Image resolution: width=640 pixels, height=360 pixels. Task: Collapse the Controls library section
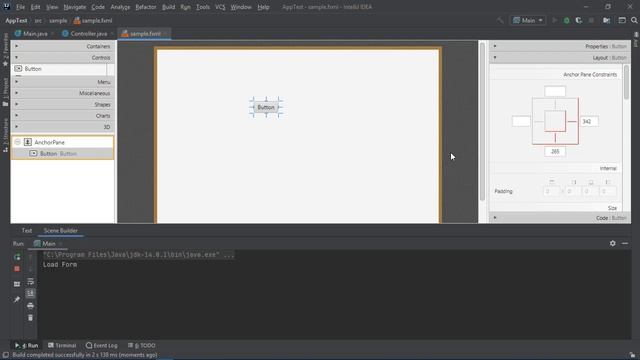click(x=62, y=58)
